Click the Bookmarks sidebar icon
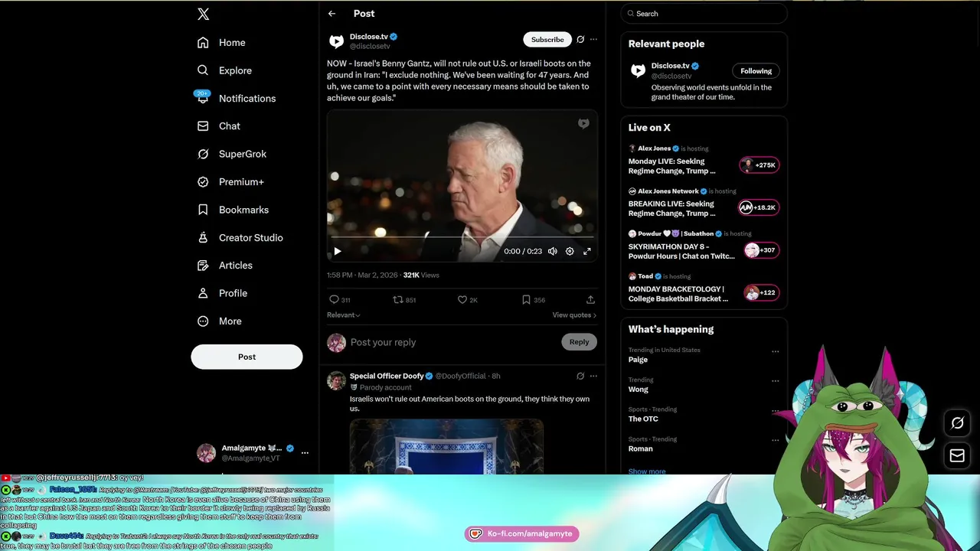This screenshot has width=980, height=551. click(x=203, y=210)
